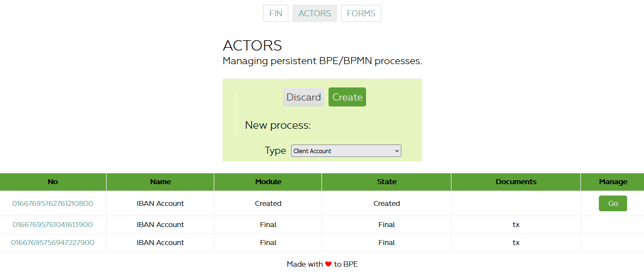Click the red heart icon in footer
The image size is (644, 277).
(329, 264)
